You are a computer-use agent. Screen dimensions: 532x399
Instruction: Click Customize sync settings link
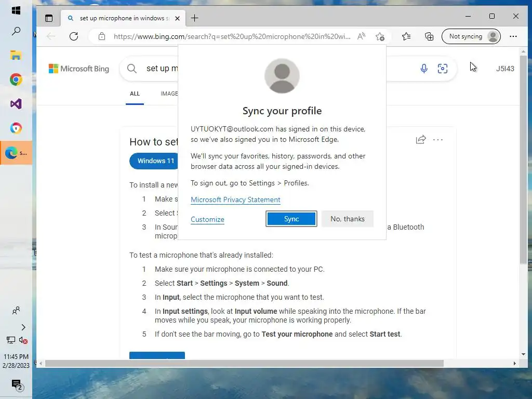click(207, 220)
